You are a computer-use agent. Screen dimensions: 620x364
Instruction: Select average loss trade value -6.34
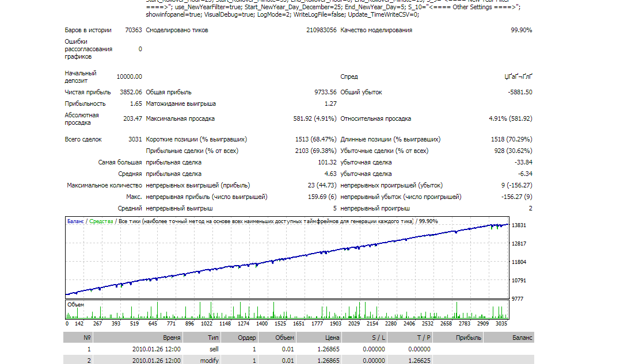524,174
